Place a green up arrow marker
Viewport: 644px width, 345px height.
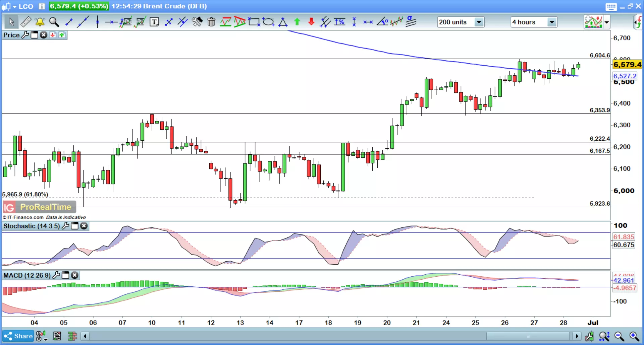(297, 22)
